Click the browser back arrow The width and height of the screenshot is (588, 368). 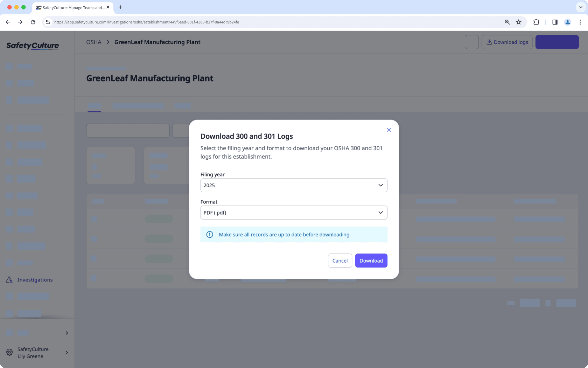click(x=8, y=22)
